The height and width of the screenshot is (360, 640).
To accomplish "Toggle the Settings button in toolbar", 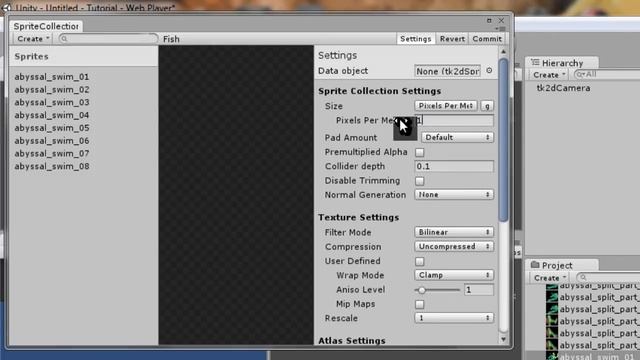I will (x=416, y=39).
